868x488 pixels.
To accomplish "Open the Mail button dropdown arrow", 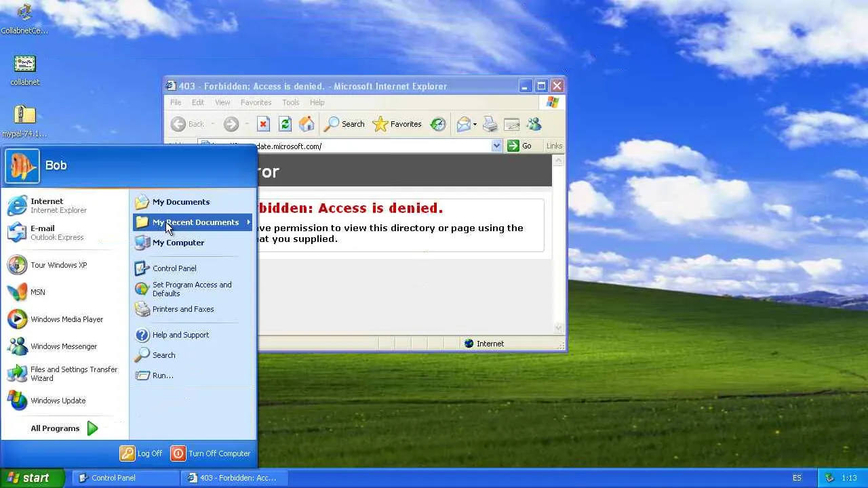I will 475,124.
